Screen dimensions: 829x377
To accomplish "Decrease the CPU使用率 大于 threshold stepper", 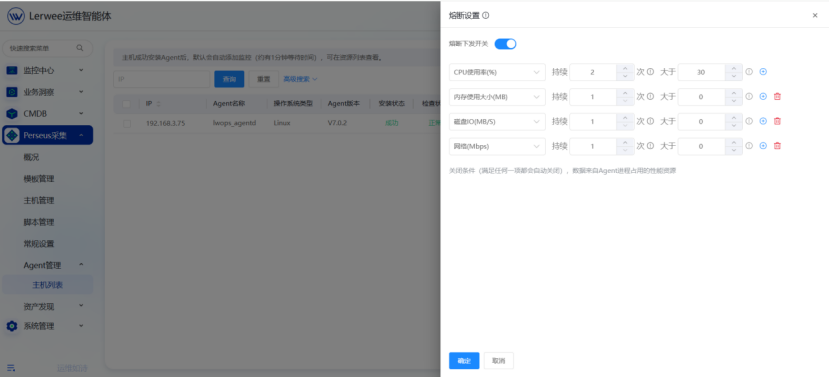I will pos(734,77).
